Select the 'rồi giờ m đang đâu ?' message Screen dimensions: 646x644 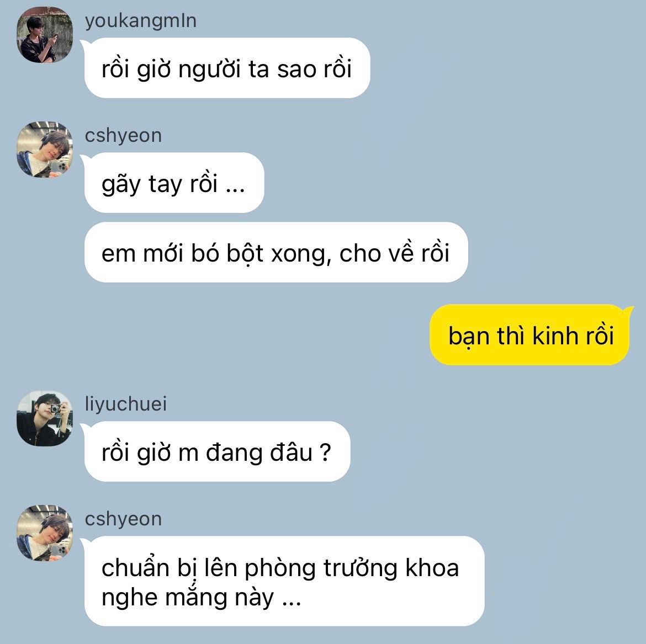tap(217, 452)
